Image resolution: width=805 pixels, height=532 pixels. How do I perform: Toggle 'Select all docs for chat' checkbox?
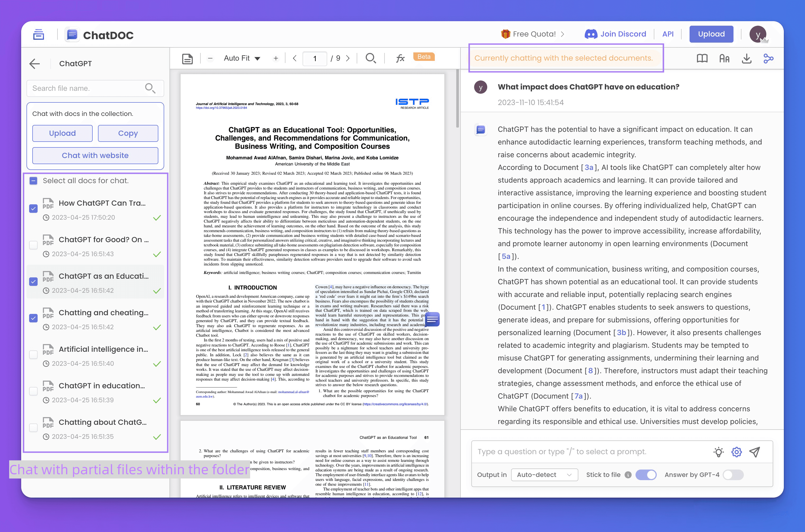coord(33,181)
